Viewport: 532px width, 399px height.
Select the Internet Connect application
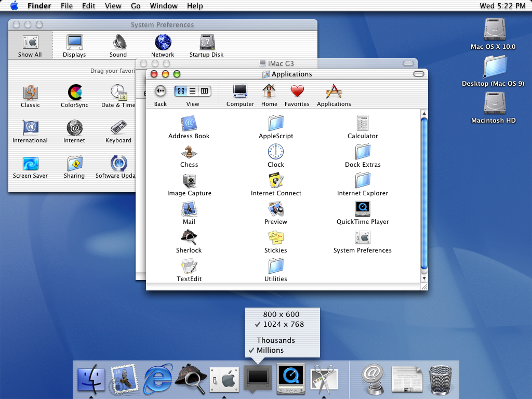click(276, 180)
